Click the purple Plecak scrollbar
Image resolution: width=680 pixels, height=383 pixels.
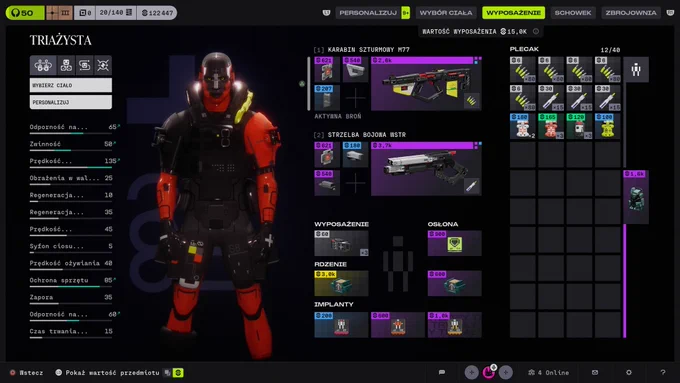click(624, 281)
